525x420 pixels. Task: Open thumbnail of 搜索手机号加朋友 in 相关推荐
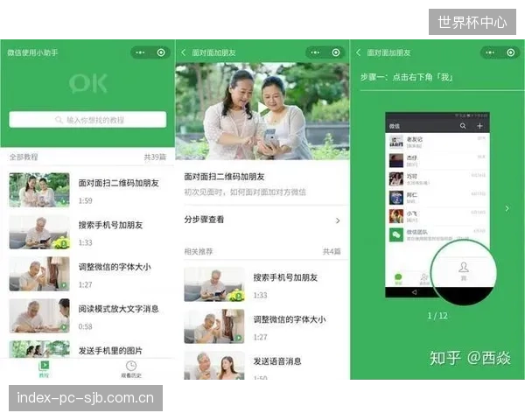click(x=214, y=284)
